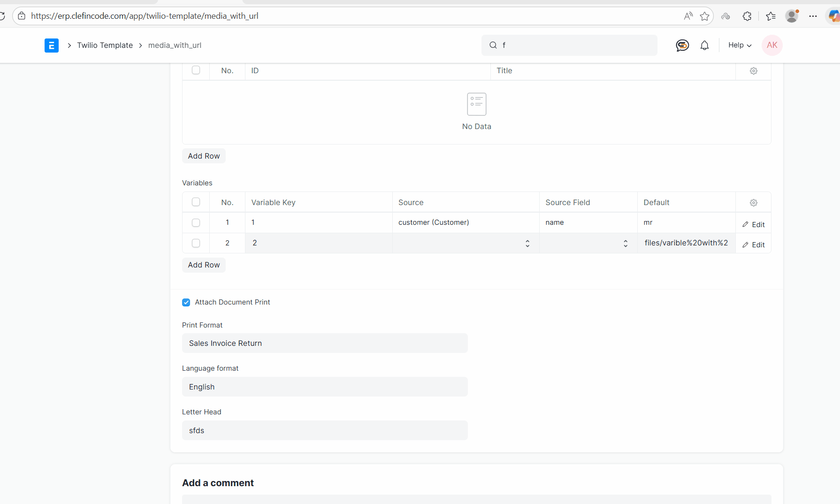Click the Variables table settings gear

[x=753, y=203]
